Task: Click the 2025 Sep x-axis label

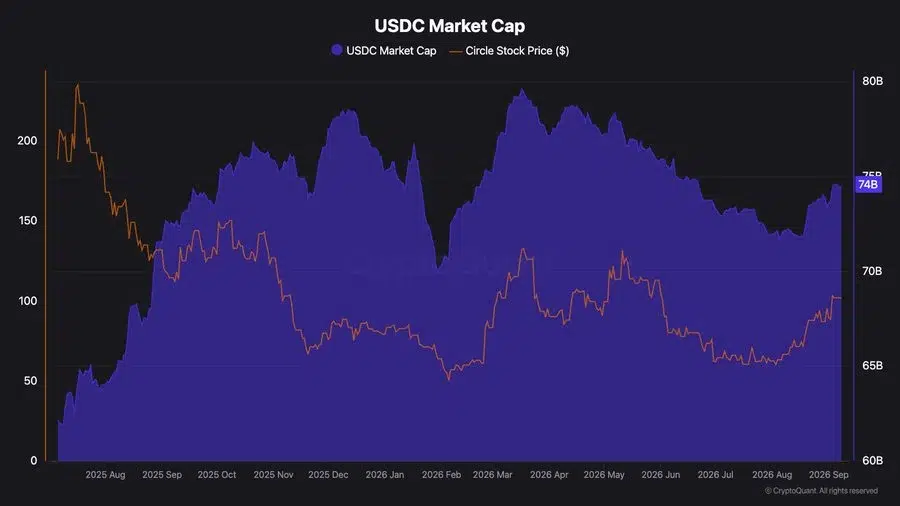Action: pos(162,474)
